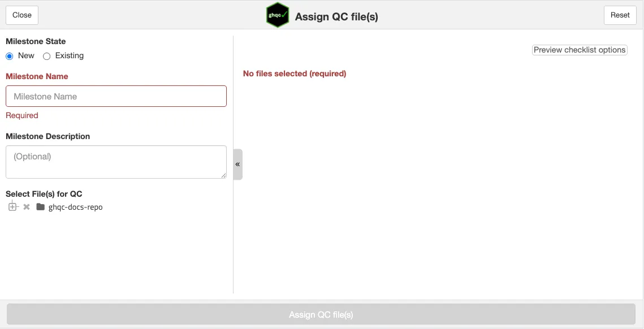644x329 pixels.
Task: Grab the Milestone Description resize handle
Action: (224, 176)
